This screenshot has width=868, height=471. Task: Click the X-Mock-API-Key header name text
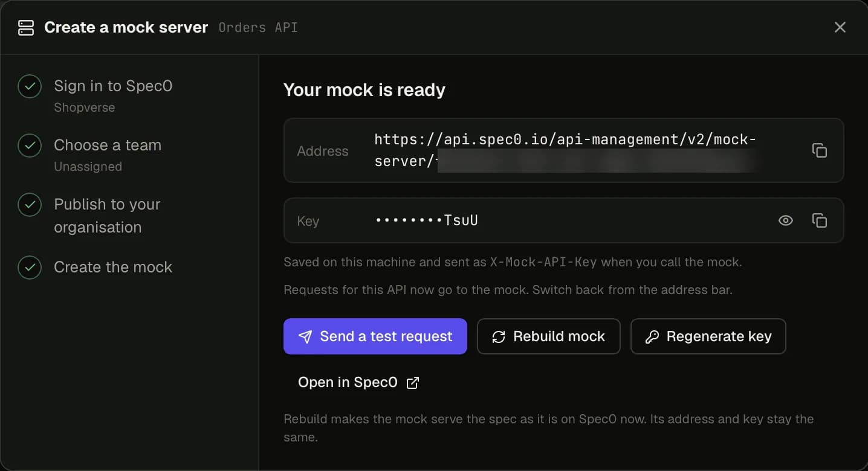[543, 262]
